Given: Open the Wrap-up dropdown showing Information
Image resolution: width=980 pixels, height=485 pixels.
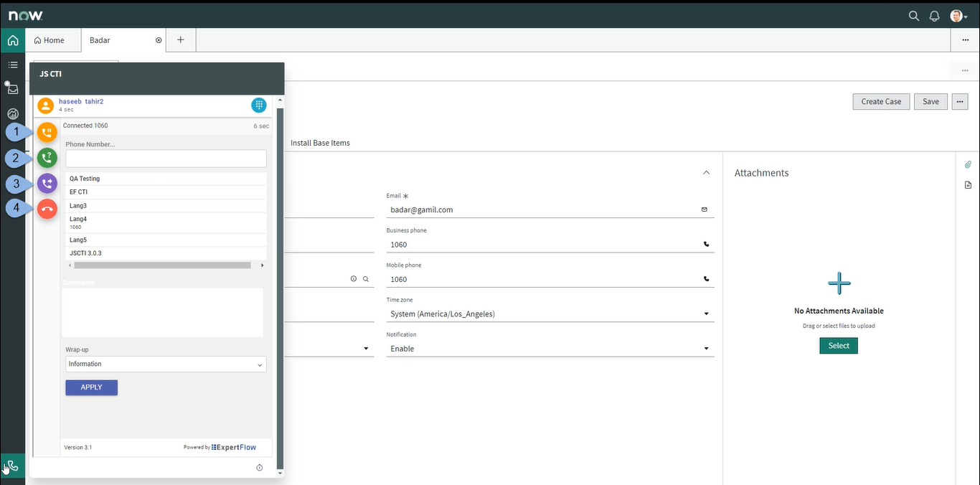Looking at the screenshot, I should click(165, 364).
